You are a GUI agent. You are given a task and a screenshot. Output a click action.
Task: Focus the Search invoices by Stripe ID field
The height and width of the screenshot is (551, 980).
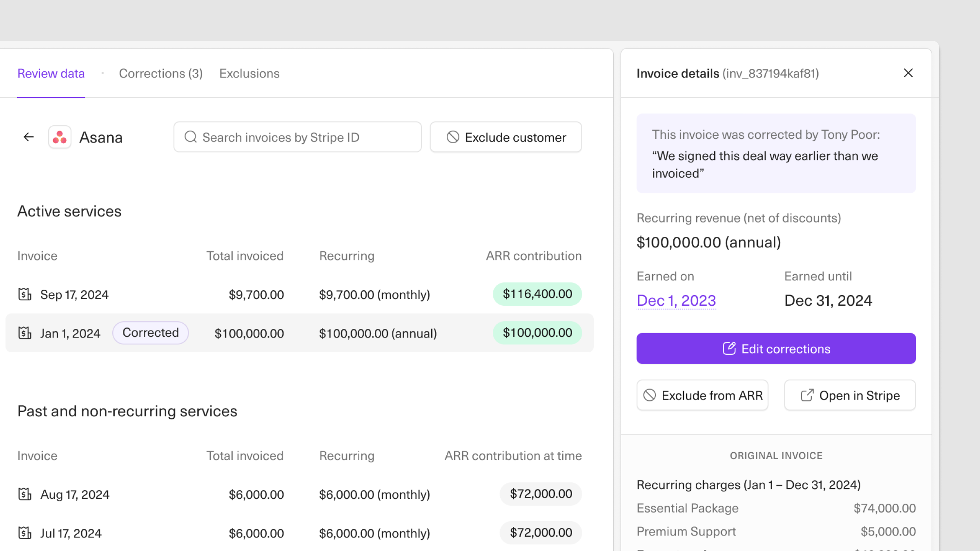pyautogui.click(x=302, y=137)
